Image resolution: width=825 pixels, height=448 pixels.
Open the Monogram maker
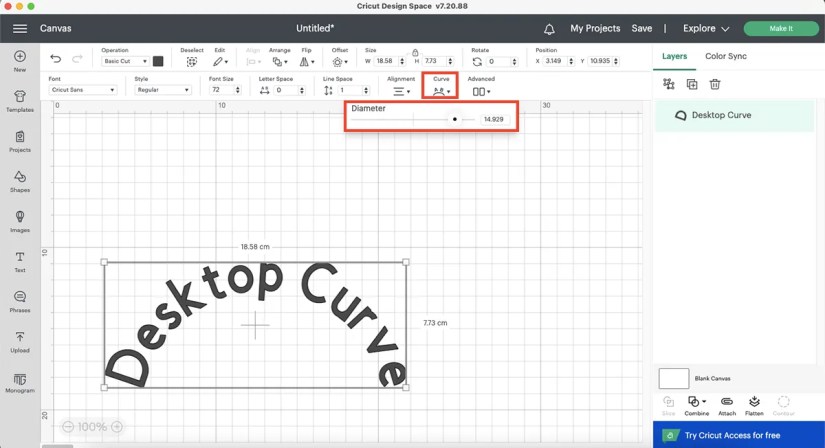click(x=20, y=382)
